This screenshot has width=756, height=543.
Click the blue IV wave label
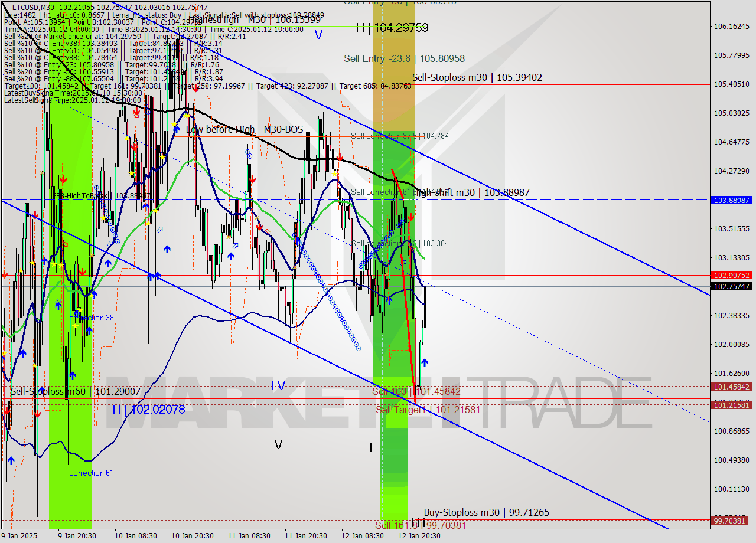pyautogui.click(x=278, y=386)
